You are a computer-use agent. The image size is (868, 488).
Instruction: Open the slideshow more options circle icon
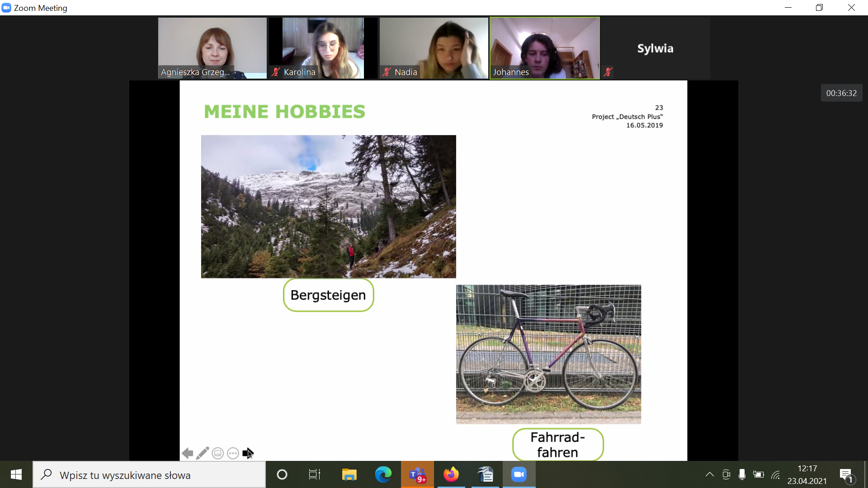tap(233, 453)
